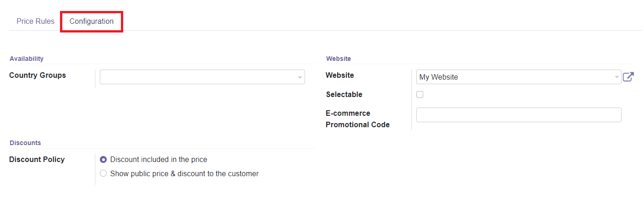
Task: Click the purple Website section heading
Action: 338,59
